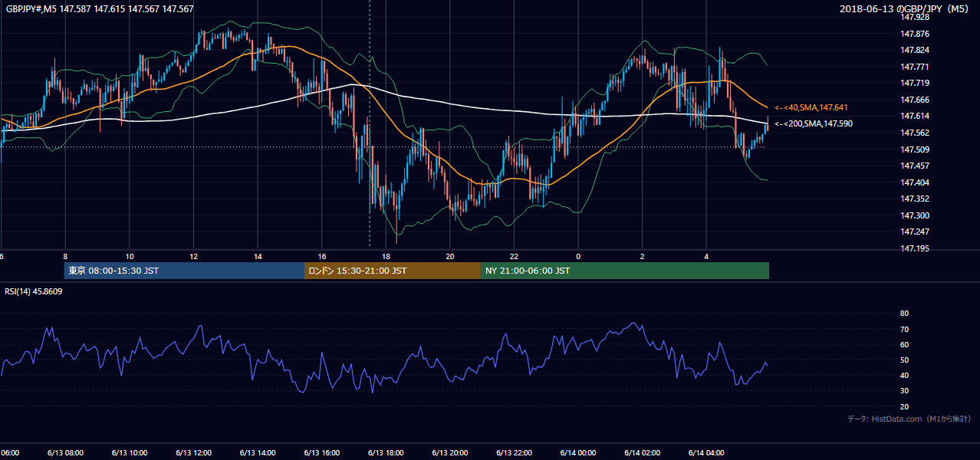Click the 147.666 price axis label

pyautogui.click(x=915, y=100)
